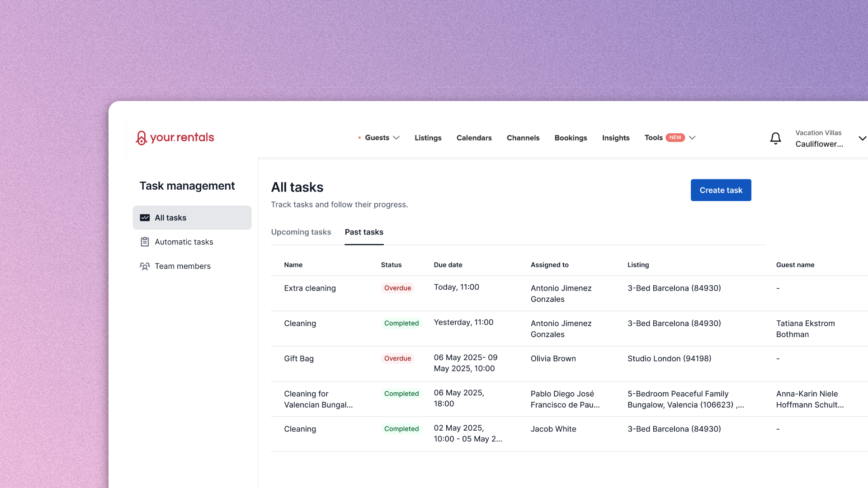The height and width of the screenshot is (488, 868).
Task: Navigate to Insights in top navigation
Action: [x=615, y=138]
